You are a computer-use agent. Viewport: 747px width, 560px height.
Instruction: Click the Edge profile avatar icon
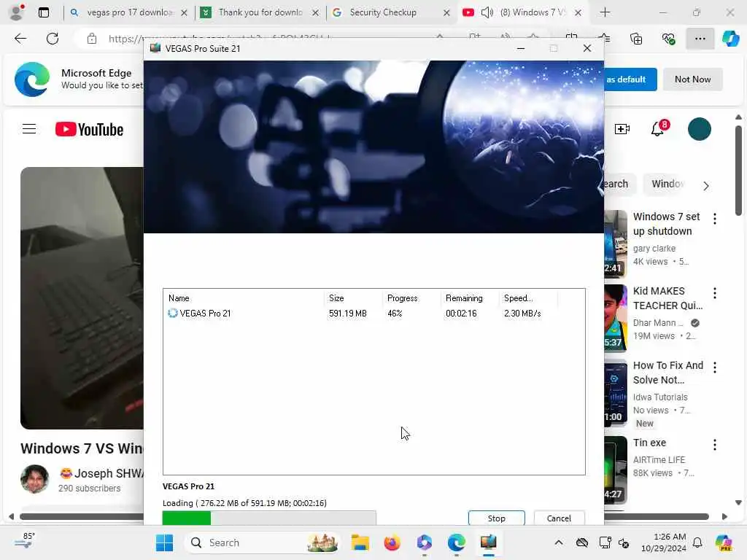[x=17, y=12]
